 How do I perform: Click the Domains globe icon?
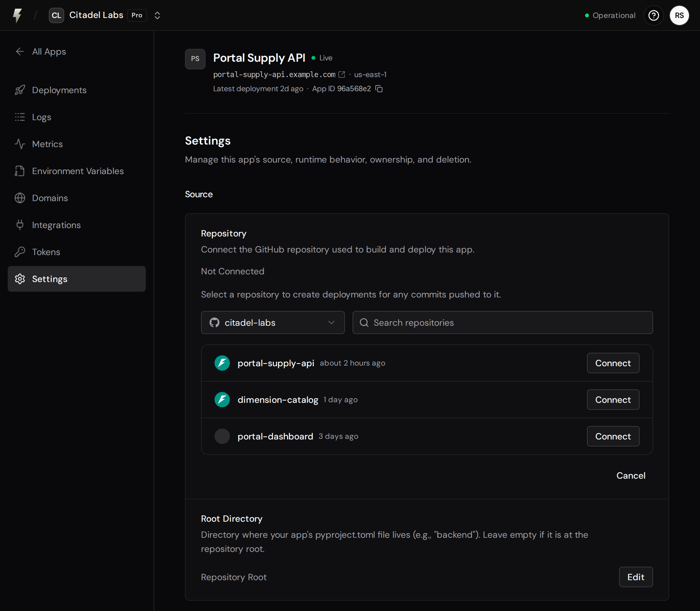(20, 198)
